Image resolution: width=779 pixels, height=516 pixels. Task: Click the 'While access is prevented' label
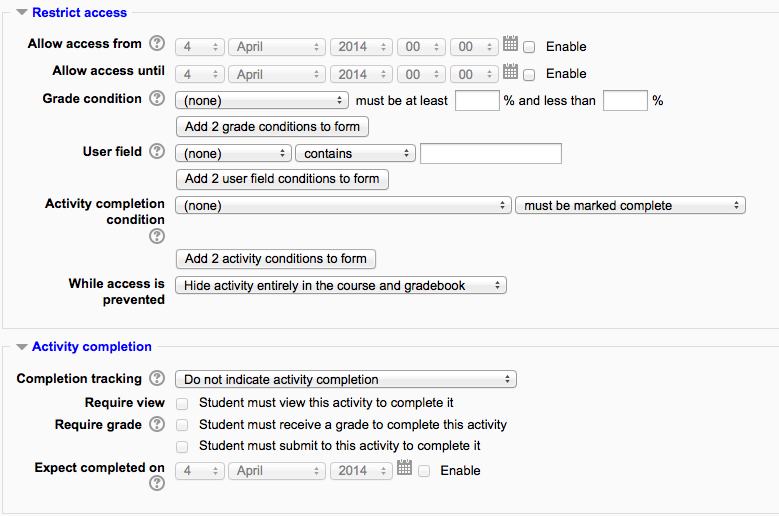[x=117, y=292]
